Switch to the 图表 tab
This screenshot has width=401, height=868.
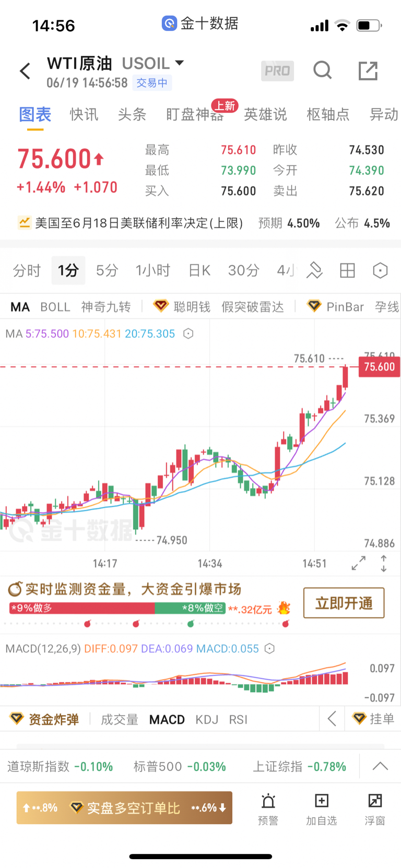coord(35,114)
